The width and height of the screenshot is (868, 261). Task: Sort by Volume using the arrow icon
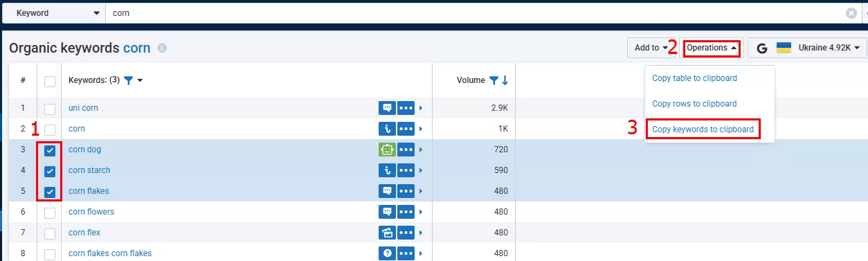[x=505, y=80]
